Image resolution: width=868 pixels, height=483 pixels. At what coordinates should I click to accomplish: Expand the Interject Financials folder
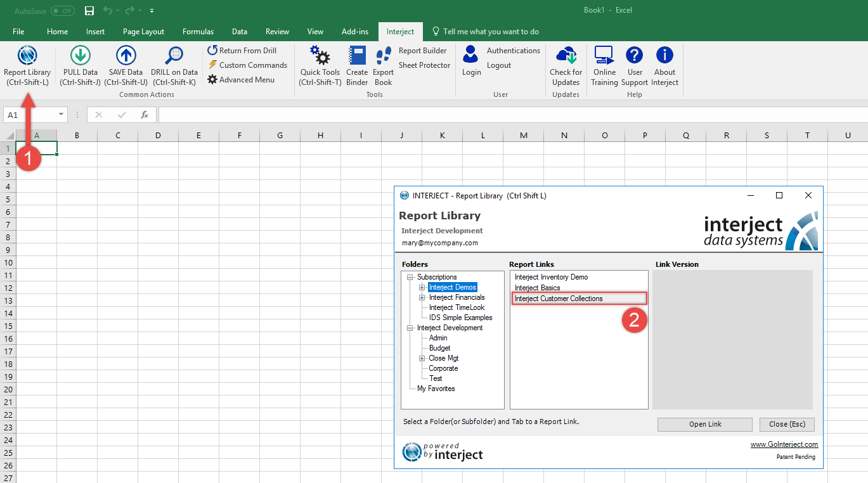[422, 297]
